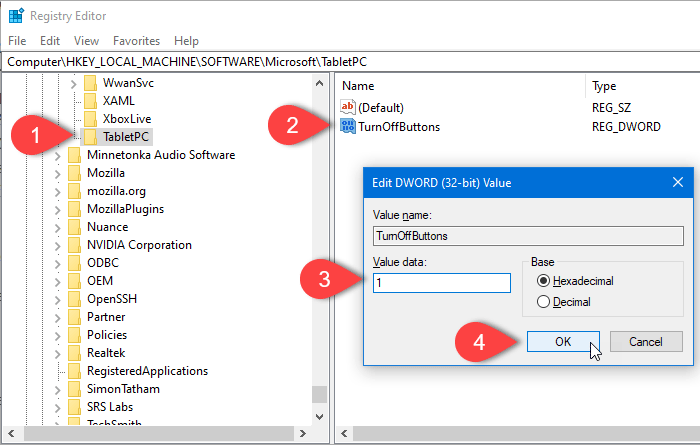The width and height of the screenshot is (700, 445).
Task: Click the XboxLive folder icon
Action: 91,118
